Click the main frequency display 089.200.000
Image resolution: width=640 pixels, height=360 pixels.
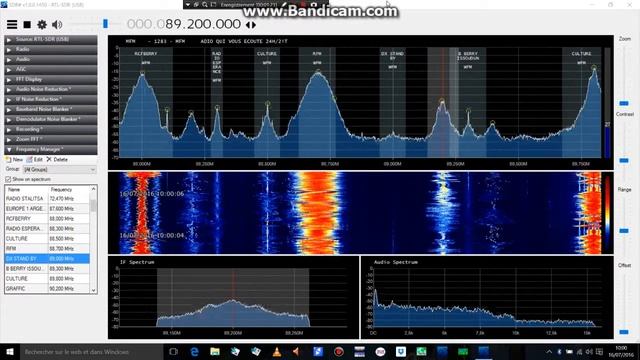(184, 24)
